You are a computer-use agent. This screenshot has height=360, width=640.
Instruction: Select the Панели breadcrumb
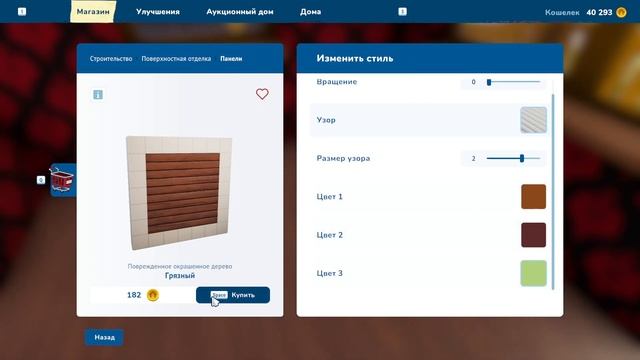[231, 59]
